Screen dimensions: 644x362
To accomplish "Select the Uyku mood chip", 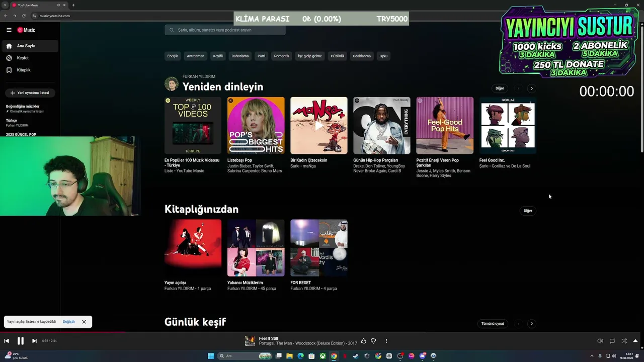I will point(383,56).
